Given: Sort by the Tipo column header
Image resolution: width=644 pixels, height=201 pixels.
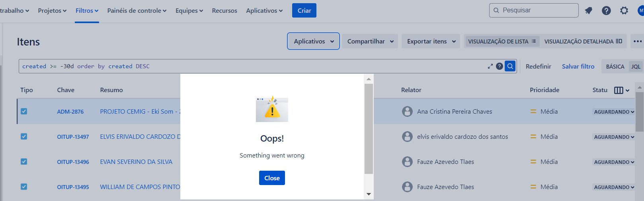Looking at the screenshot, I should point(27,90).
